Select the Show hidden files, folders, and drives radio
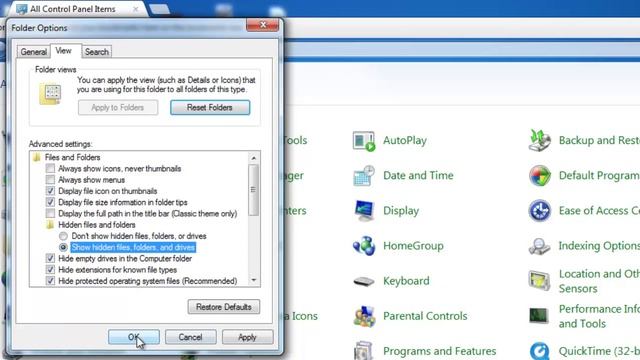Image resolution: width=640 pixels, height=360 pixels. 63,247
